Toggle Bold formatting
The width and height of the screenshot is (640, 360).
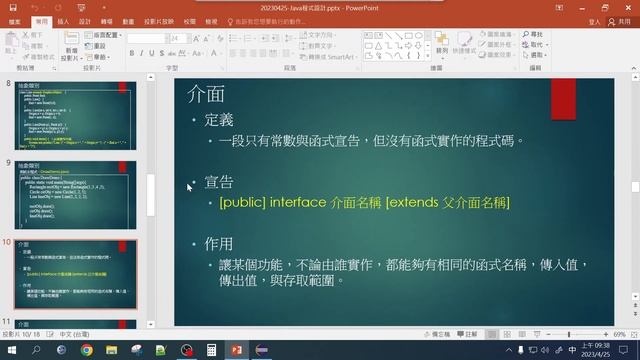click(132, 53)
